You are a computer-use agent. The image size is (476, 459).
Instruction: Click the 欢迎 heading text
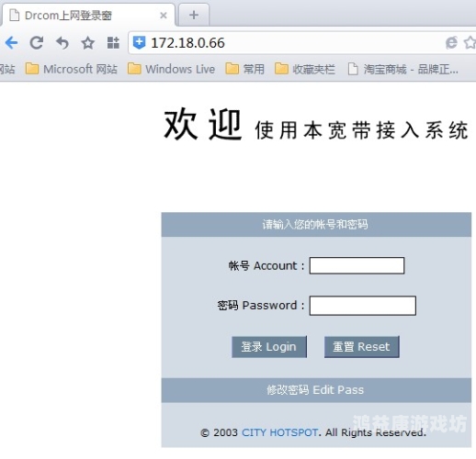[203, 124]
